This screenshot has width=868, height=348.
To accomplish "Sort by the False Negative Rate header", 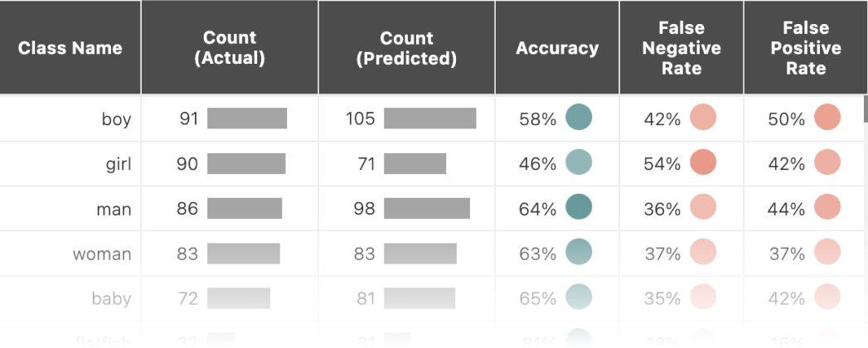I will [x=681, y=48].
